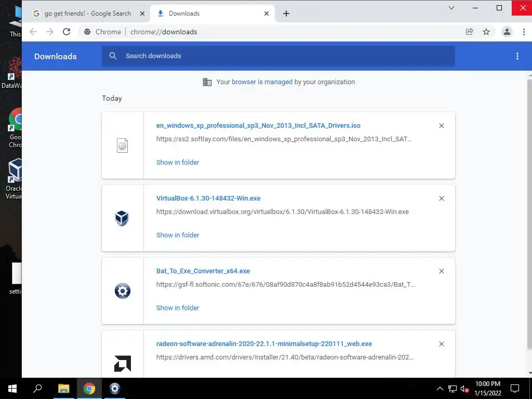Open the 'browser is managed' link
The height and width of the screenshot is (399, 532).
click(262, 82)
